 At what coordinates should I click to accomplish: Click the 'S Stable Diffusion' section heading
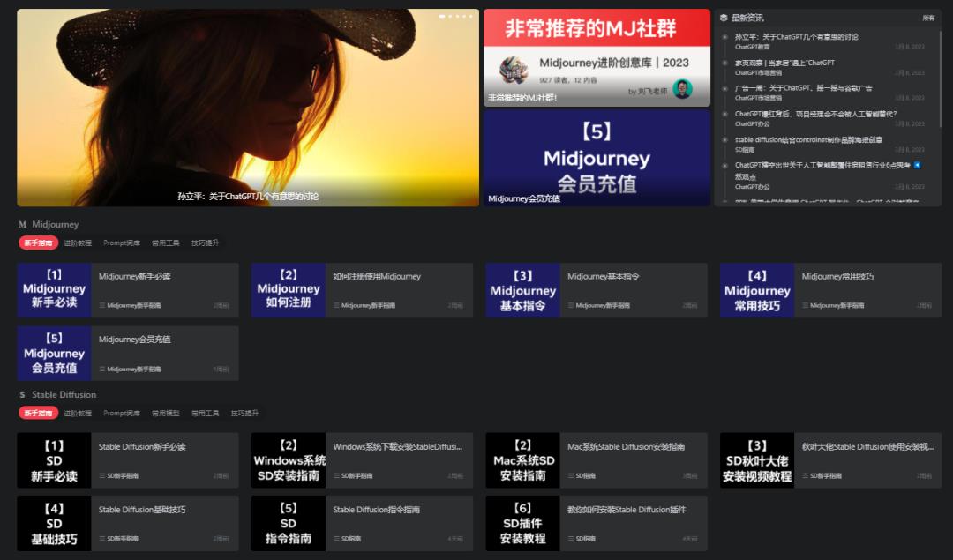57,394
